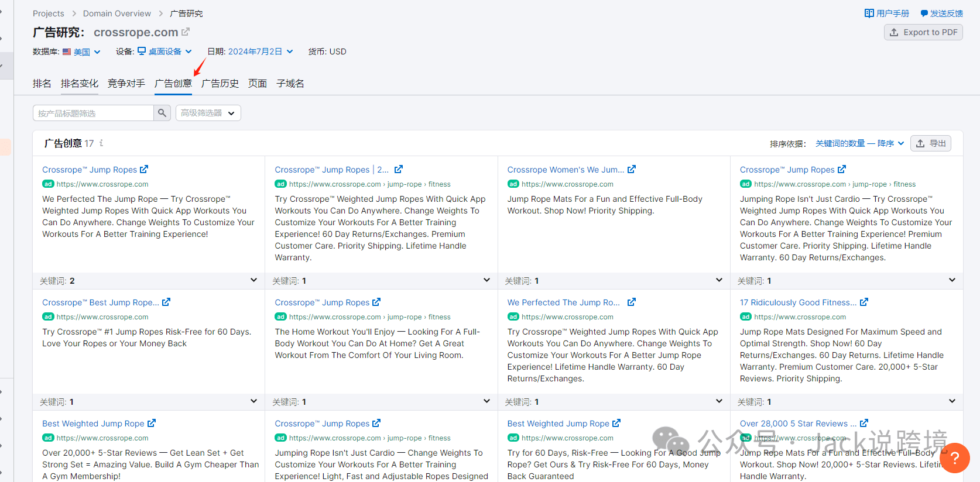Open the 2024年7月2日 date dropdown
This screenshot has height=482, width=980.
261,51
